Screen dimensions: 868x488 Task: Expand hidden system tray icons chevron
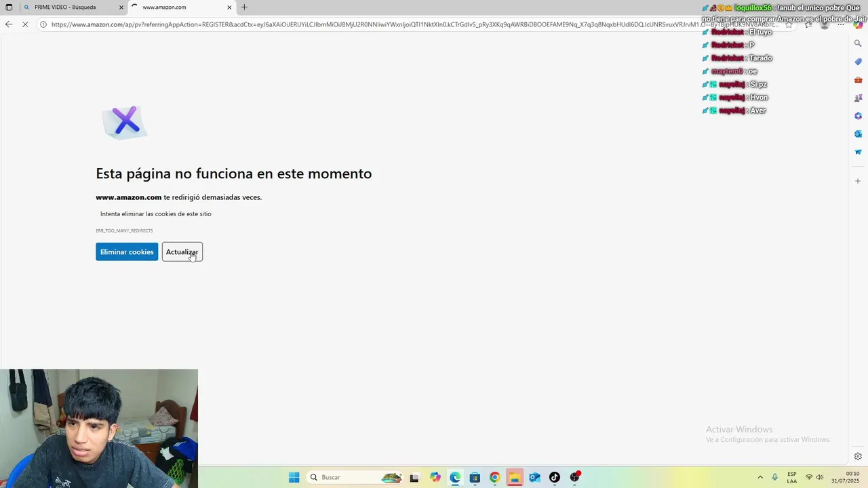coord(759,477)
